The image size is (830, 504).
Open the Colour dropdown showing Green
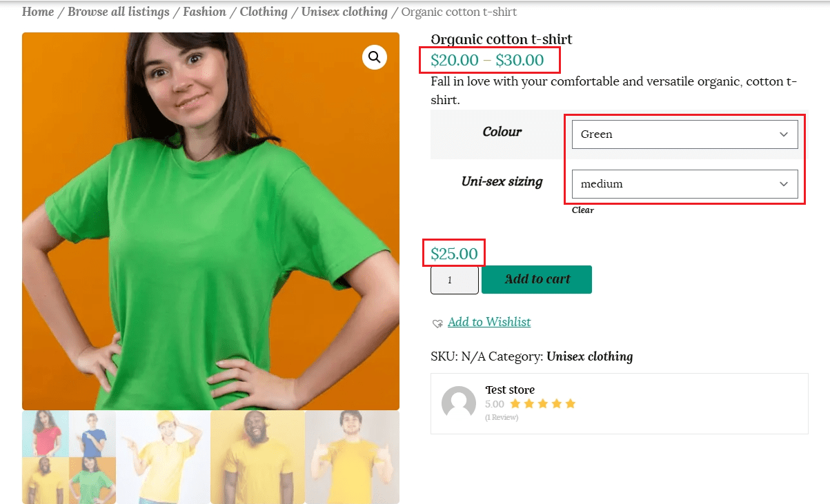click(x=684, y=134)
